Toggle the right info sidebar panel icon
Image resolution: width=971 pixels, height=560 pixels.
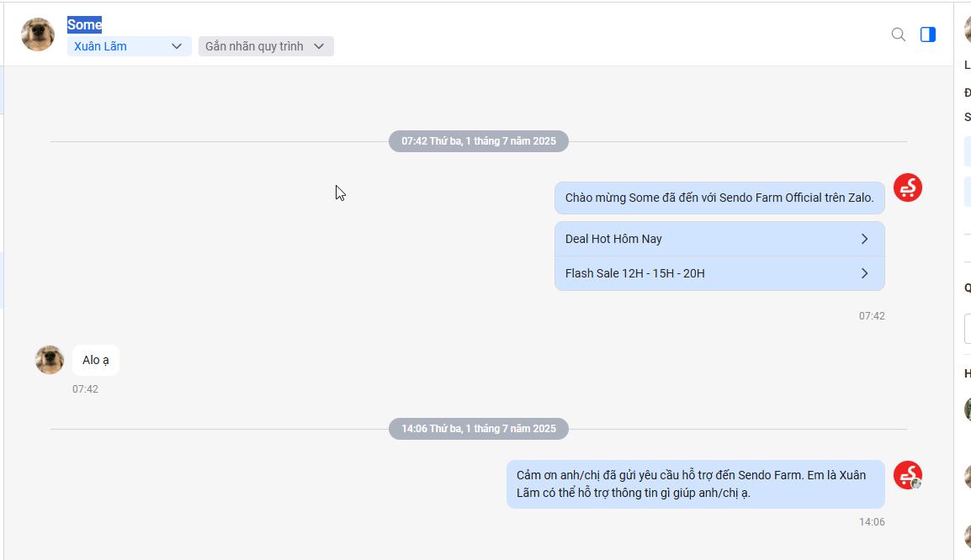(927, 34)
